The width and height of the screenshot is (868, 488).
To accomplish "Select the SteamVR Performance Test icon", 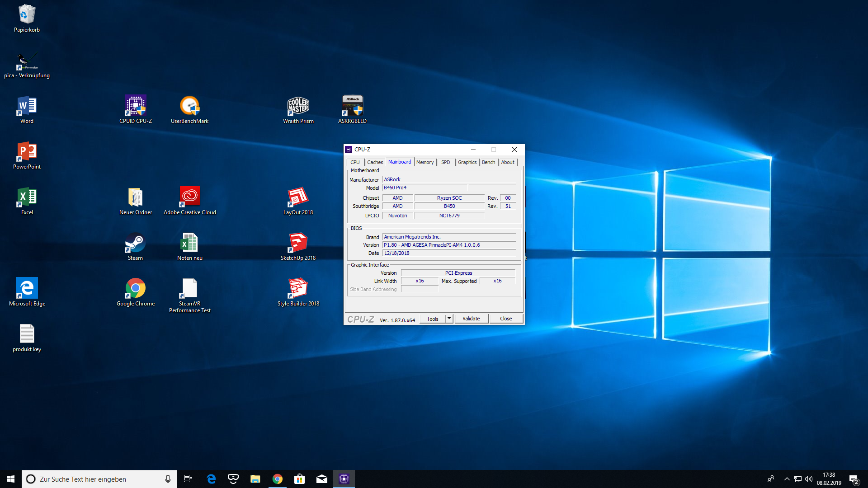I will [x=189, y=296].
